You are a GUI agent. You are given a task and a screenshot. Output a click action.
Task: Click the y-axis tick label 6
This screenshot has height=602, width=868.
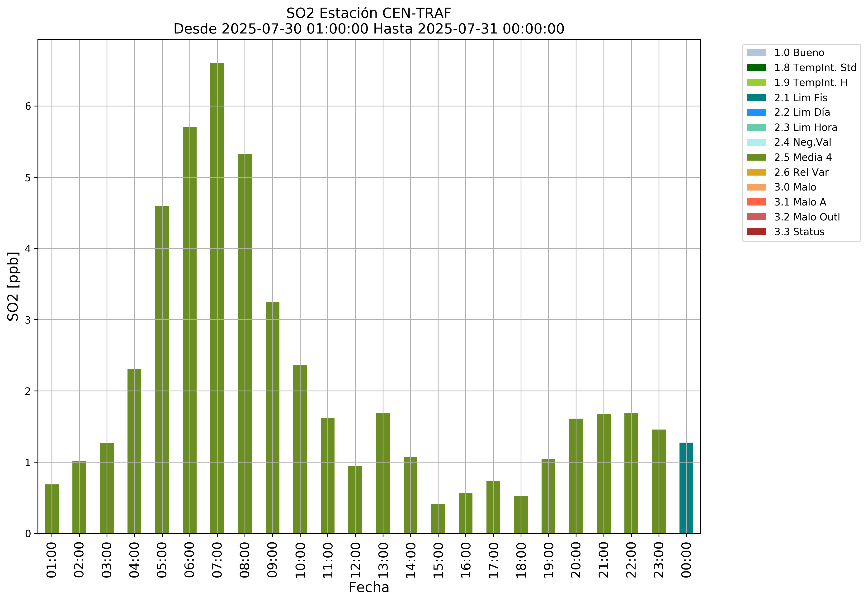point(28,106)
